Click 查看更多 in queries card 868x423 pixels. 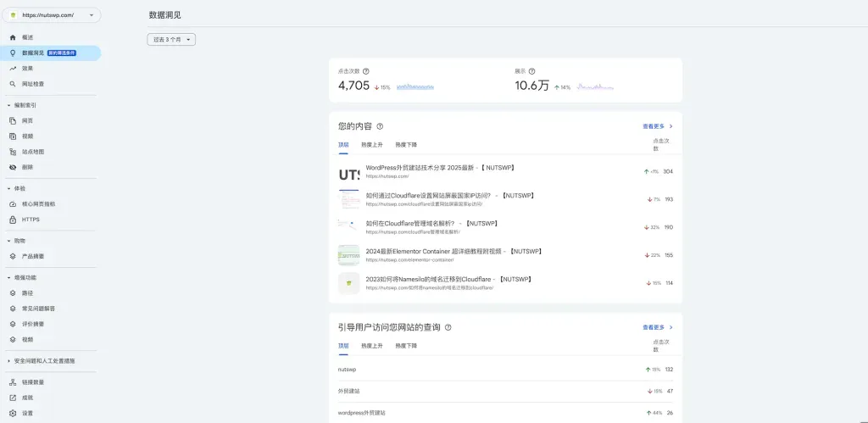pyautogui.click(x=658, y=328)
